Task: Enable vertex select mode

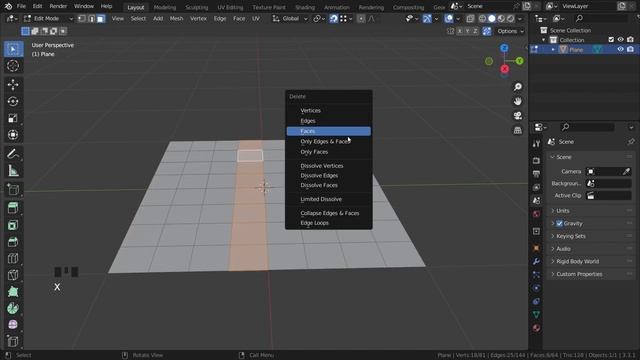Action: (x=82, y=19)
